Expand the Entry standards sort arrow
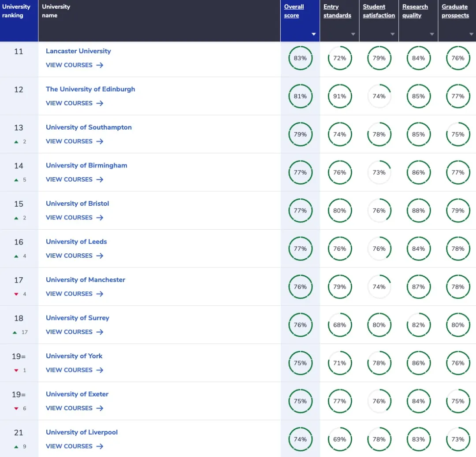 [x=353, y=34]
